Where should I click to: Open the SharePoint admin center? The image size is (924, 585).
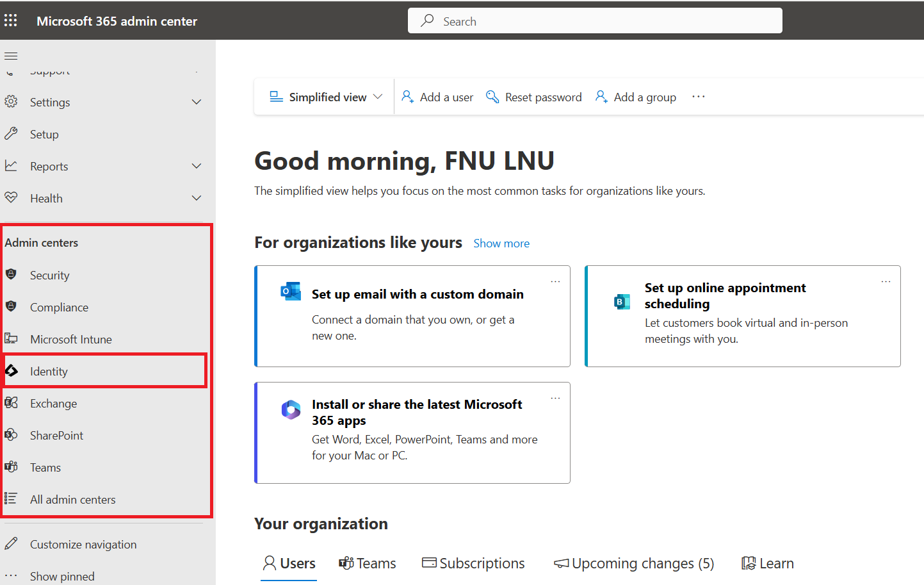coord(56,436)
